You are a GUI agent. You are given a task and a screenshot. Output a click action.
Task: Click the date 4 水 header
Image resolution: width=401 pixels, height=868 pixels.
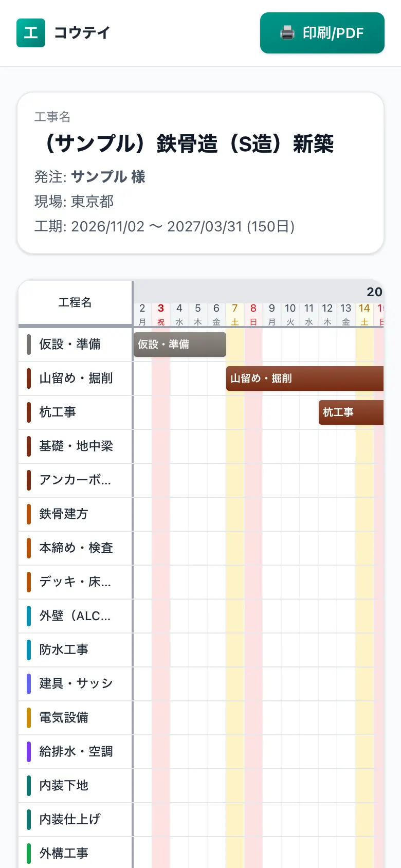tap(179, 314)
